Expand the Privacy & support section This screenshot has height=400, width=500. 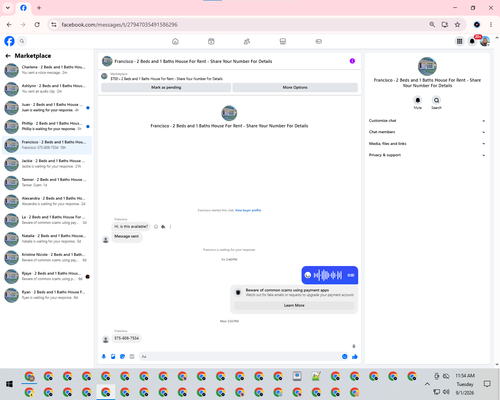pos(427,155)
